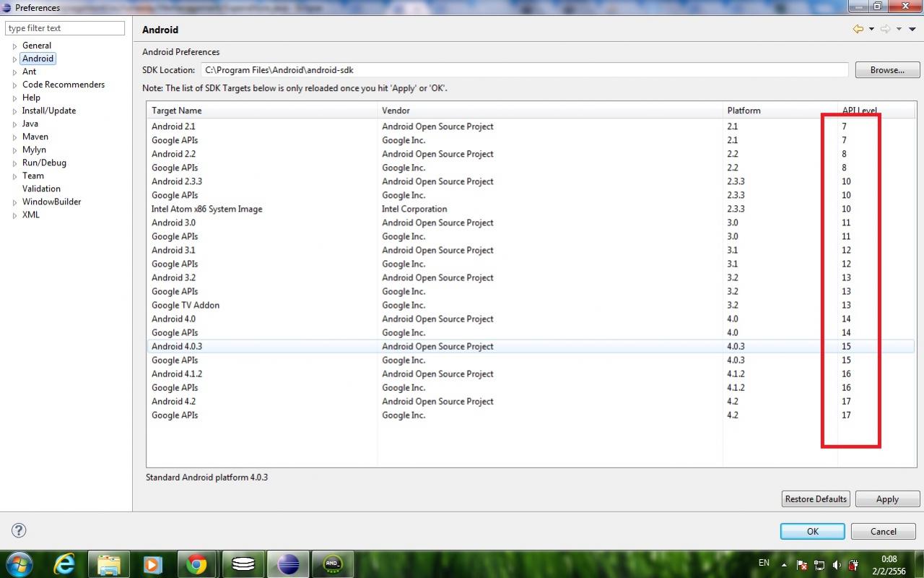Image resolution: width=924 pixels, height=578 pixels.
Task: Sort by Platform column header
Action: click(780, 111)
